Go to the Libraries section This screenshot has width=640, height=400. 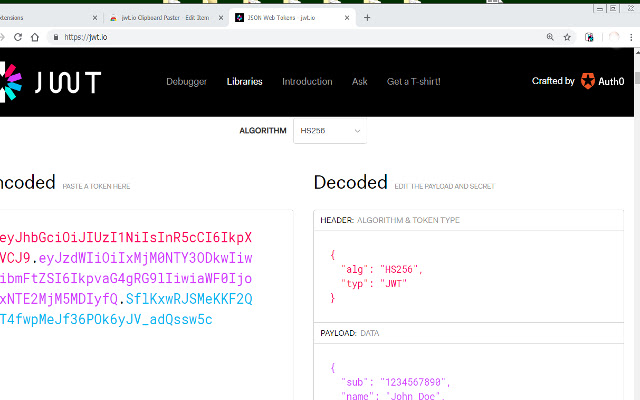click(x=244, y=82)
